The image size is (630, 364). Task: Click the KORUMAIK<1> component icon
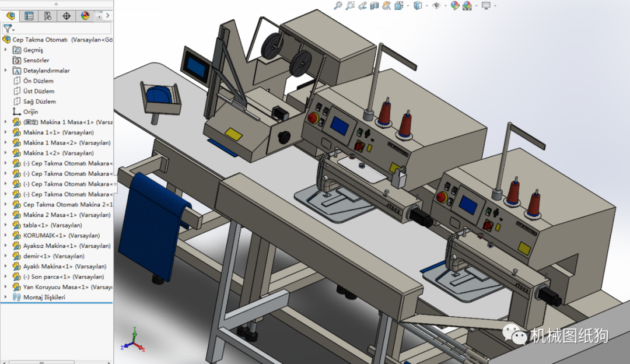pos(16,236)
